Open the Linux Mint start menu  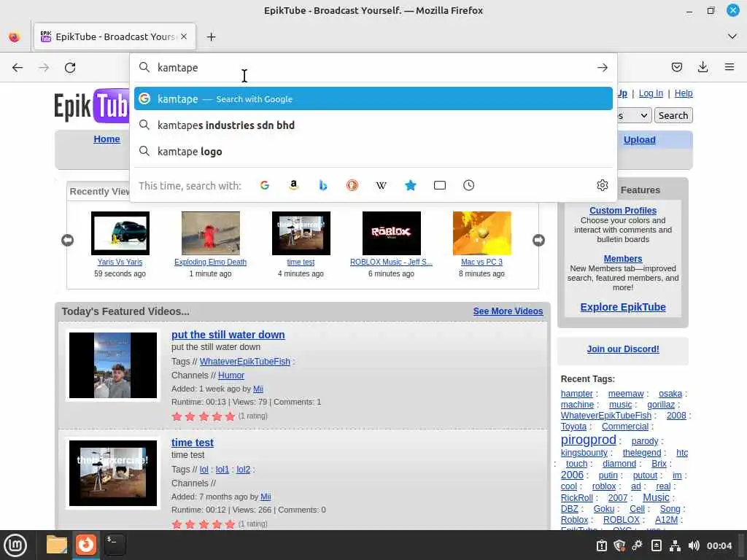tap(15, 545)
